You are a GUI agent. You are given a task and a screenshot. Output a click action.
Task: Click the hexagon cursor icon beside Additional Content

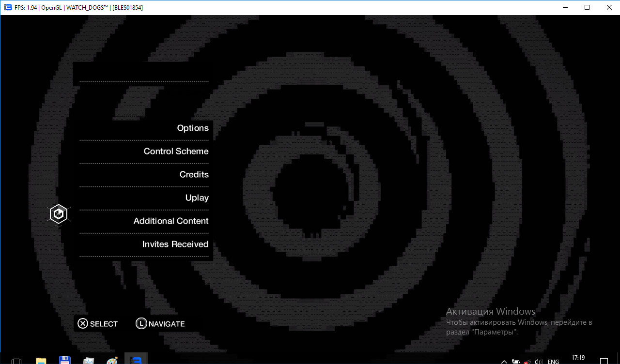click(x=59, y=213)
